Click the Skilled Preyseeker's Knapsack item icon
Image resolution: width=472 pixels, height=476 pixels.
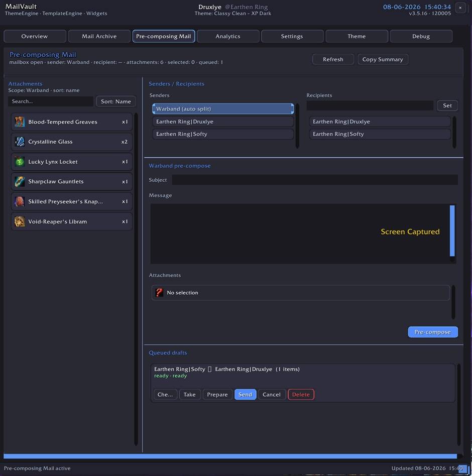(20, 201)
